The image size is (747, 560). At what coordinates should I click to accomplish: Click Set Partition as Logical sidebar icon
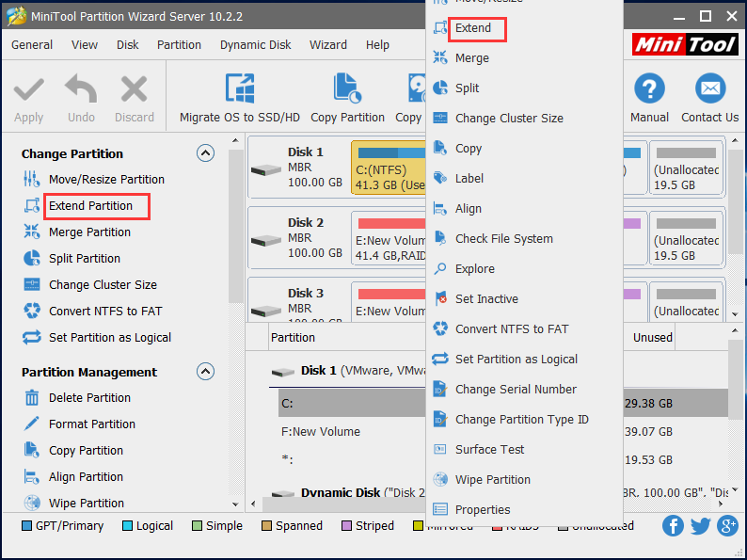click(x=31, y=337)
